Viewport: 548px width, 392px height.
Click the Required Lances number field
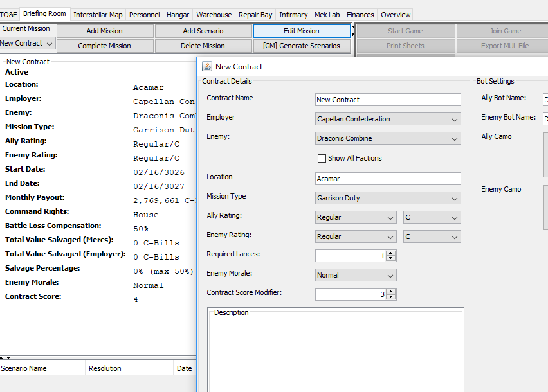[x=351, y=256]
